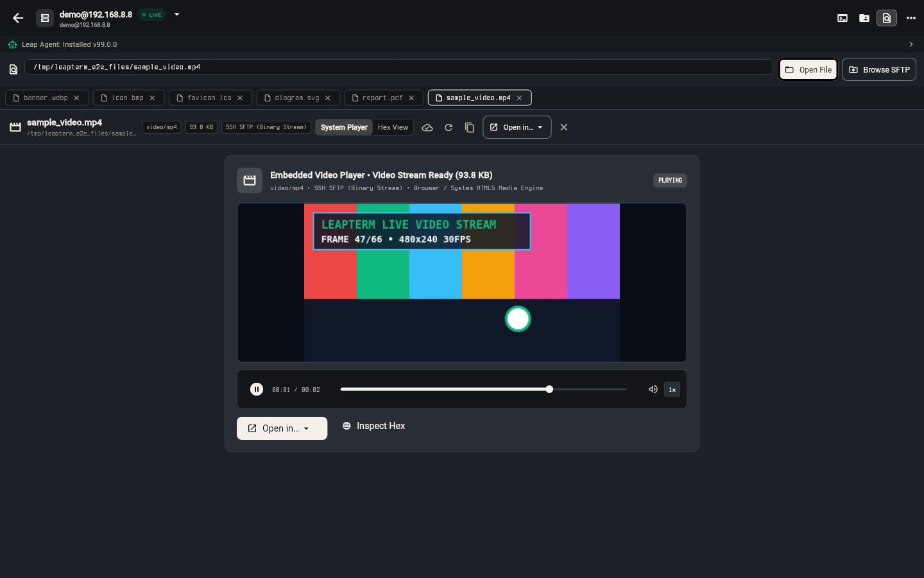Click the file search icon beside path field

pos(13,69)
